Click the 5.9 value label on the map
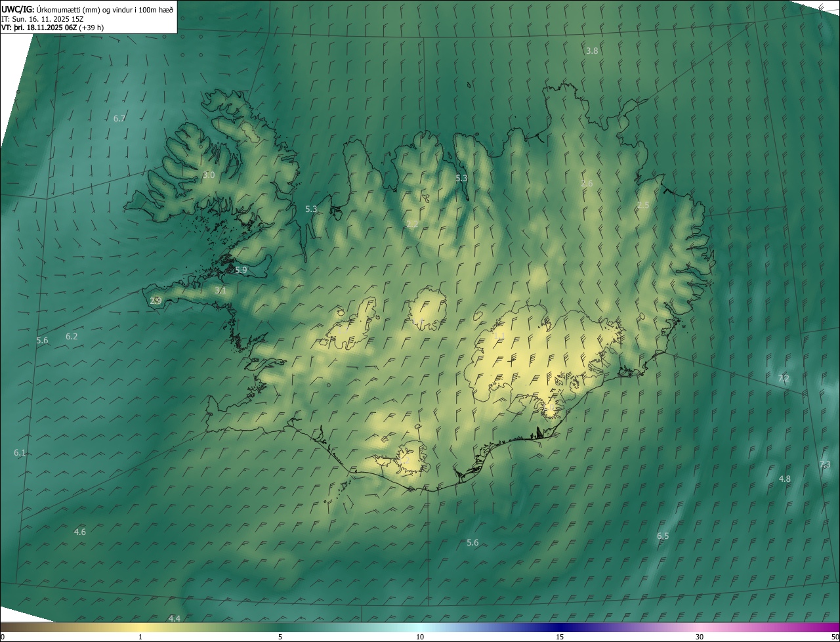 pos(241,270)
